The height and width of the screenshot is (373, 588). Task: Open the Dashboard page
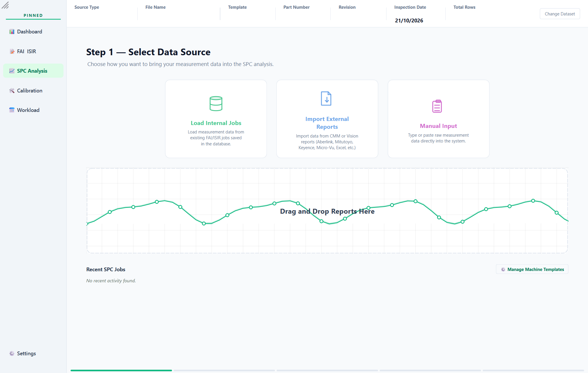tap(33, 32)
